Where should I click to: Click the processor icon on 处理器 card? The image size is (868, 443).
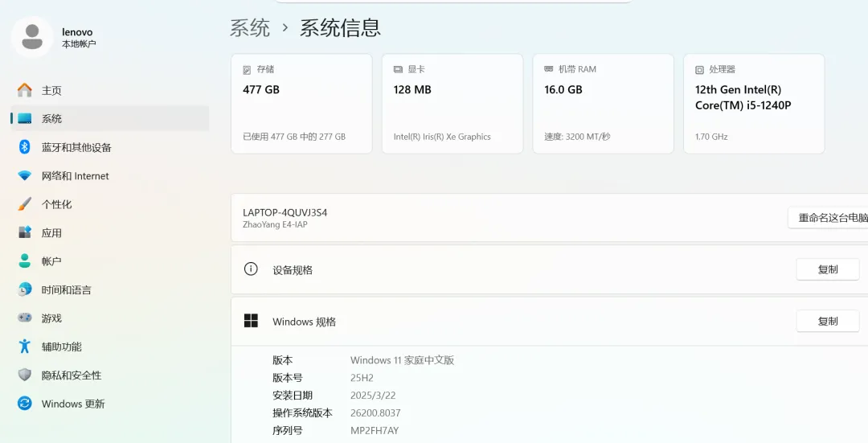pyautogui.click(x=700, y=70)
